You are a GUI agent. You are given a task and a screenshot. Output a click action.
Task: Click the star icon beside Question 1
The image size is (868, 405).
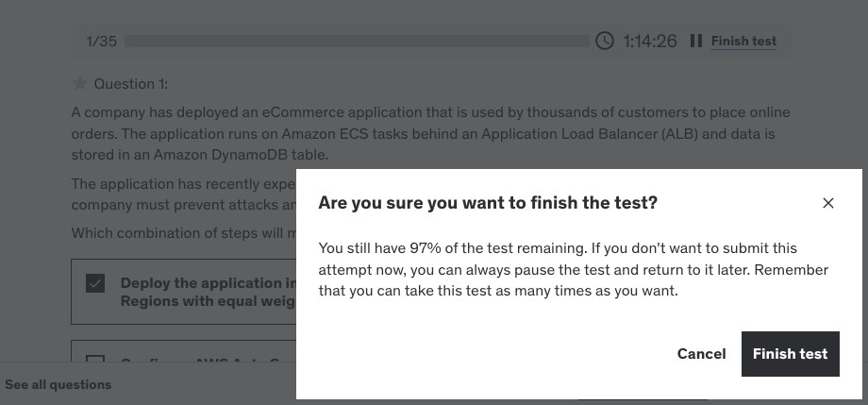coord(79,84)
